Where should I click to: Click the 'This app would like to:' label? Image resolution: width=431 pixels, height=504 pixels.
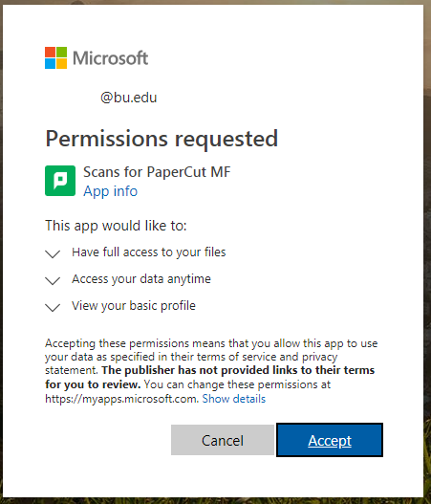(x=116, y=226)
